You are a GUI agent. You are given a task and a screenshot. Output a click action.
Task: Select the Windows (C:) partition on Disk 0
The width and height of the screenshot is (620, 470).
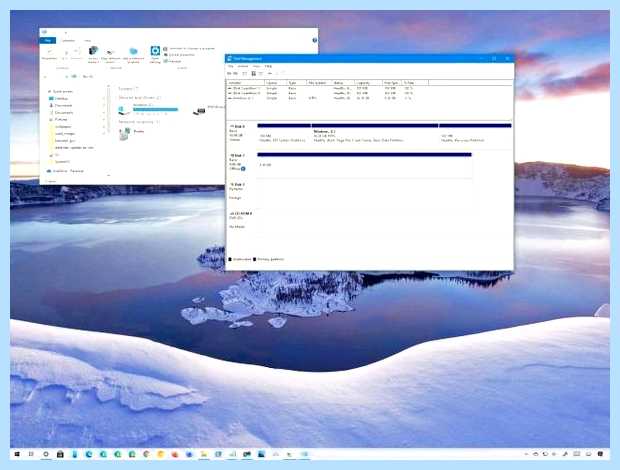(374, 134)
